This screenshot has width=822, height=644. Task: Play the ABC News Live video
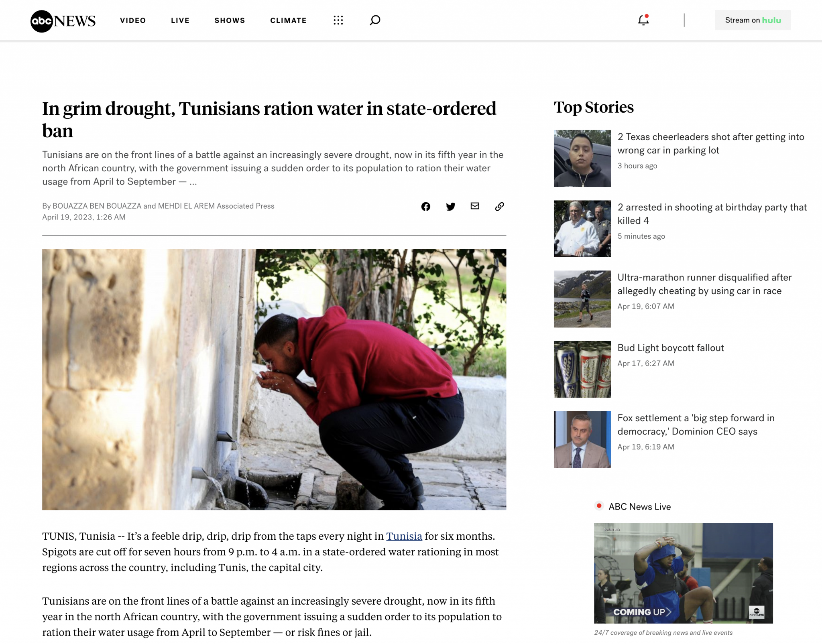pyautogui.click(x=683, y=573)
